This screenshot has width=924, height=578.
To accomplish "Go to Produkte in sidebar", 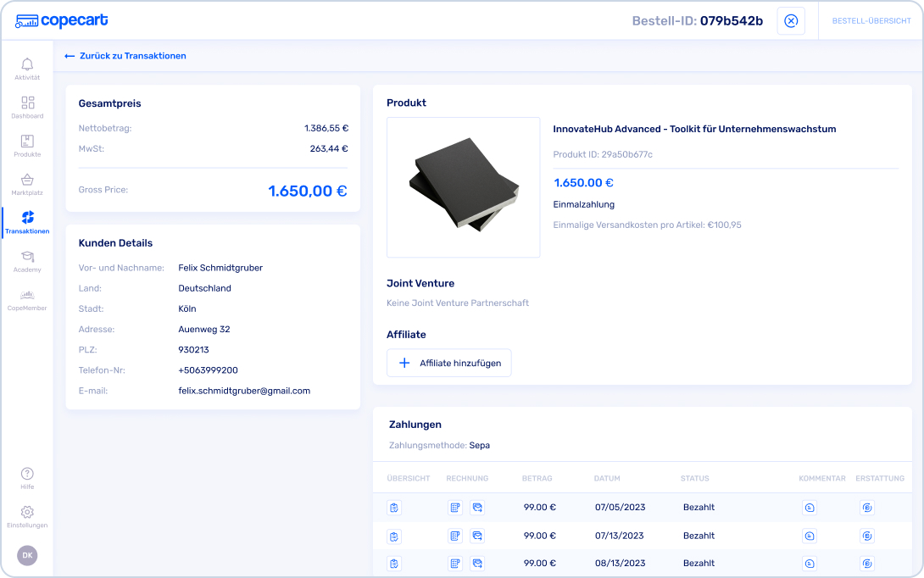I will coord(27,146).
